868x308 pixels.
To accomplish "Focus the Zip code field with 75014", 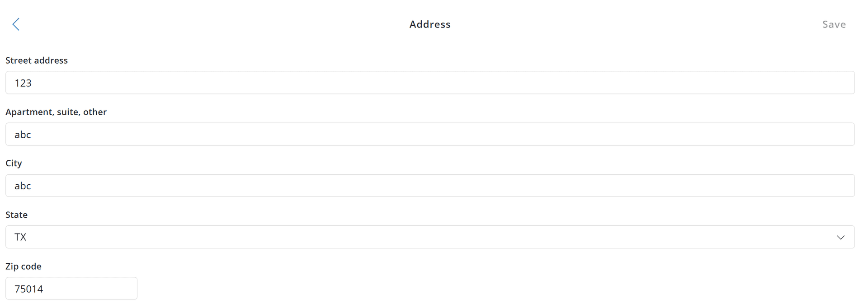I will pyautogui.click(x=71, y=288).
